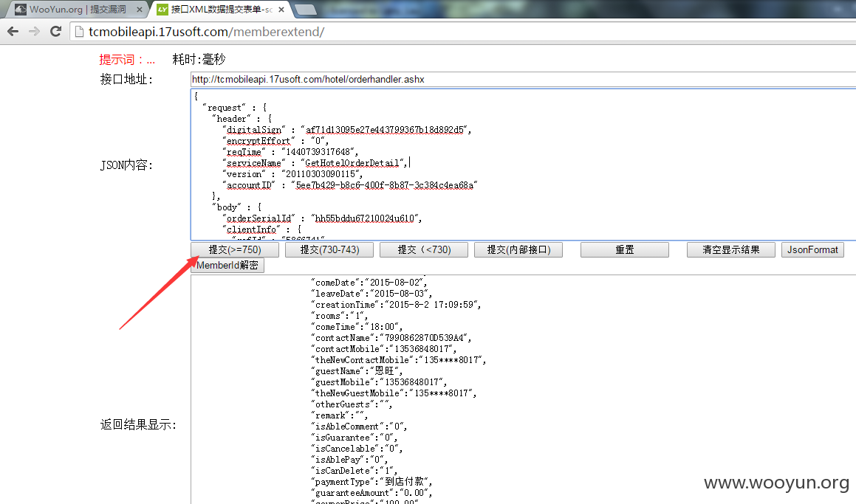Click the 接口地址 label
This screenshot has width=856, height=504.
[x=126, y=79]
